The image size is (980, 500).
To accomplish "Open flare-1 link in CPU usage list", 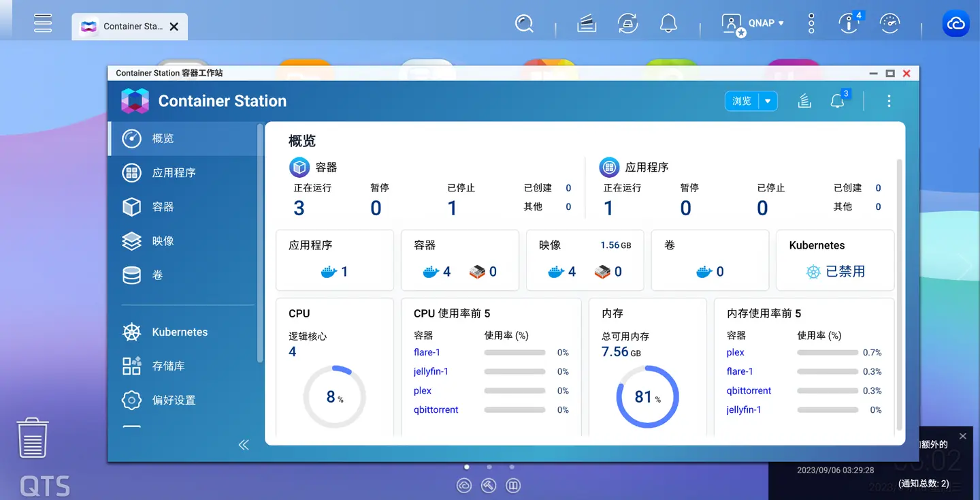I will coord(427,352).
